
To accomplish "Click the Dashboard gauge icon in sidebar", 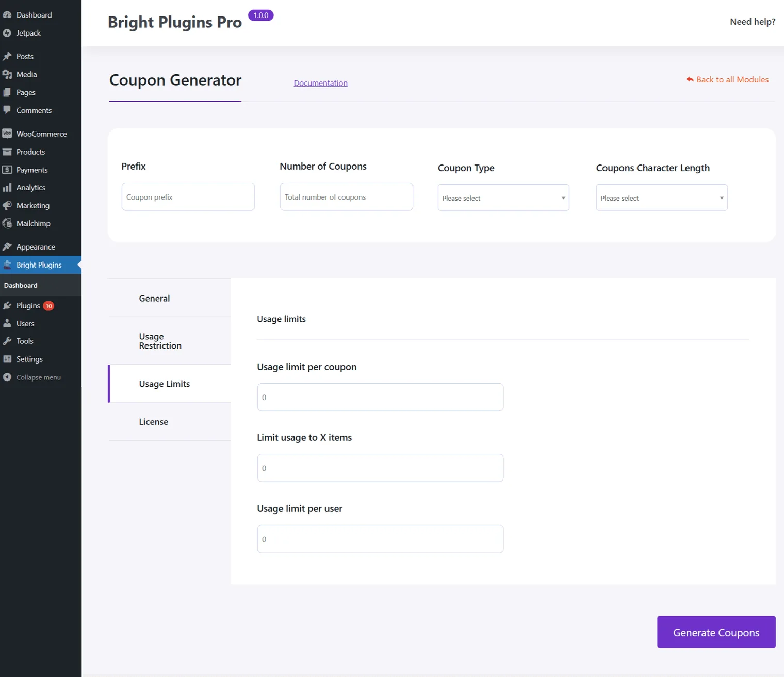I will (7, 15).
